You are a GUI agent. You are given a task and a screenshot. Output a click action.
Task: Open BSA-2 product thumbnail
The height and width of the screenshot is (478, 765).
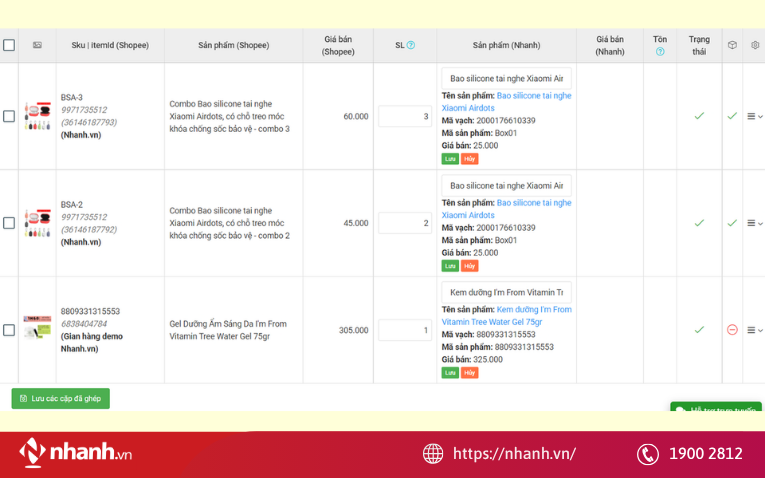[38, 223]
